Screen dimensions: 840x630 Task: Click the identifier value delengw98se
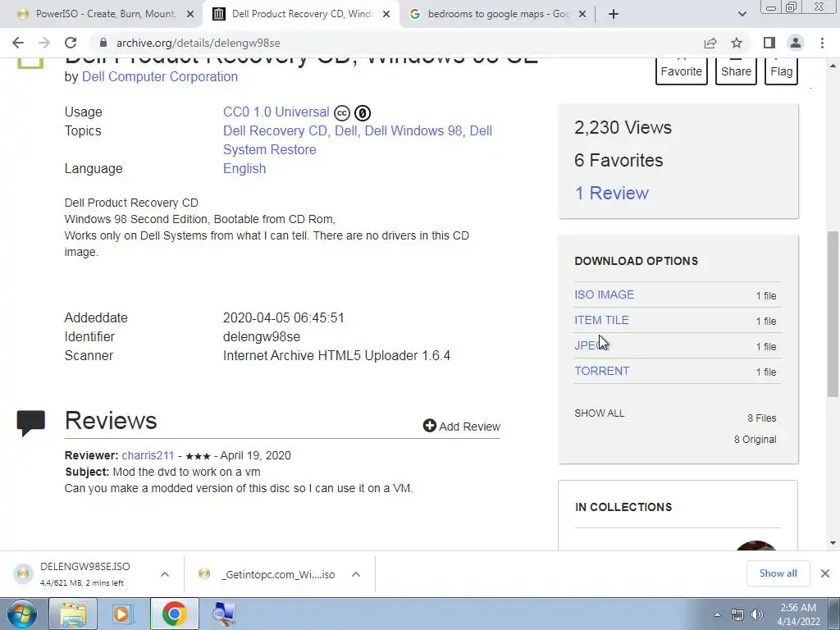tap(262, 336)
